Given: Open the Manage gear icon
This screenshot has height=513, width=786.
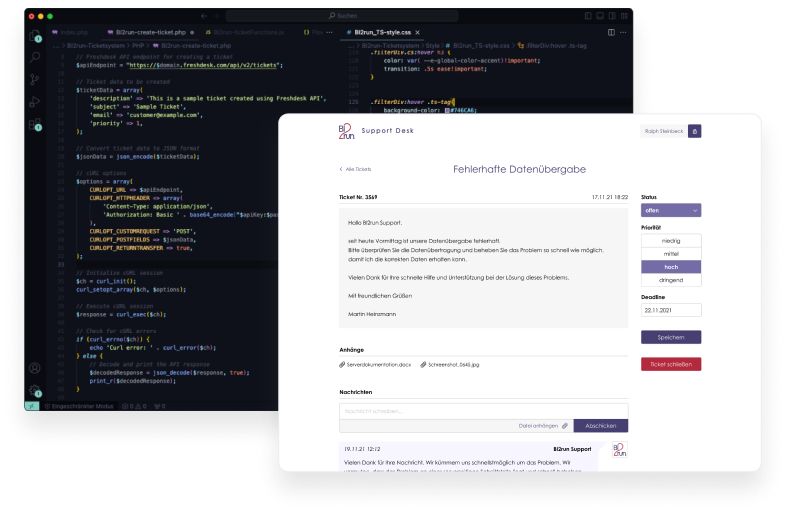Looking at the screenshot, I should [x=35, y=390].
